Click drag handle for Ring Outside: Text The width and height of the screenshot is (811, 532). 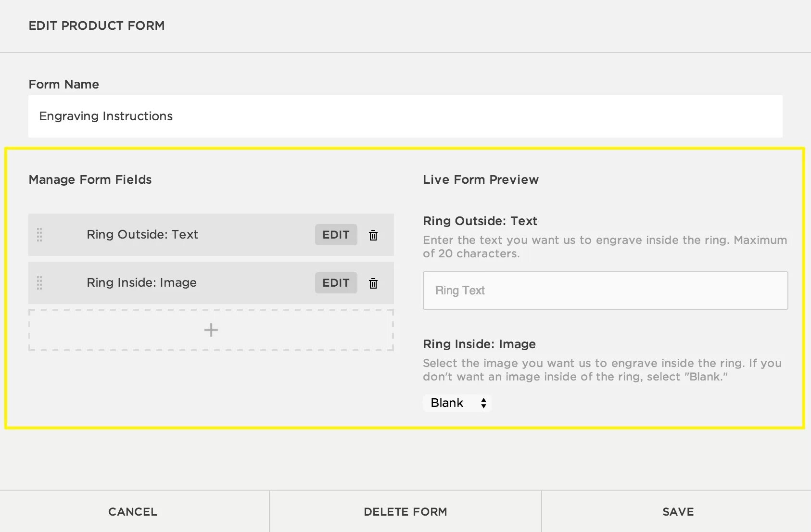(39, 235)
